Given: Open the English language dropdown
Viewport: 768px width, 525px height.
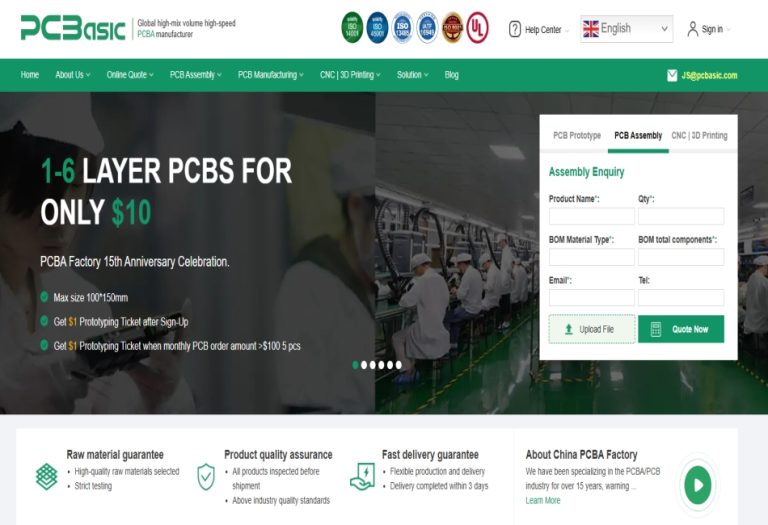Looking at the screenshot, I should tap(626, 29).
